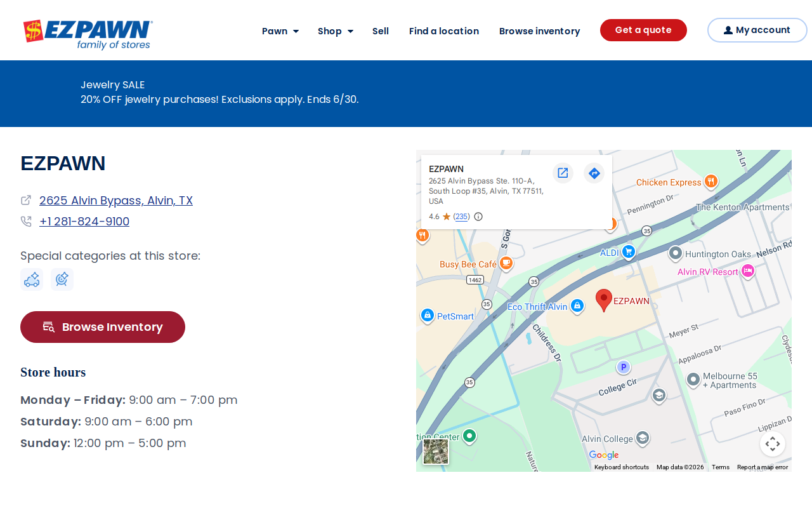Select the Melbourne 55+ Apartments marker
812x508 pixels.
point(693,380)
